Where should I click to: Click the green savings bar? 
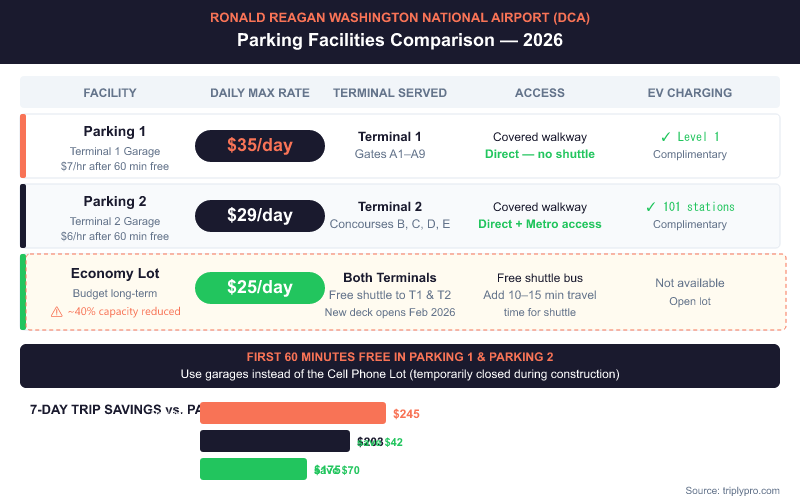click(253, 469)
